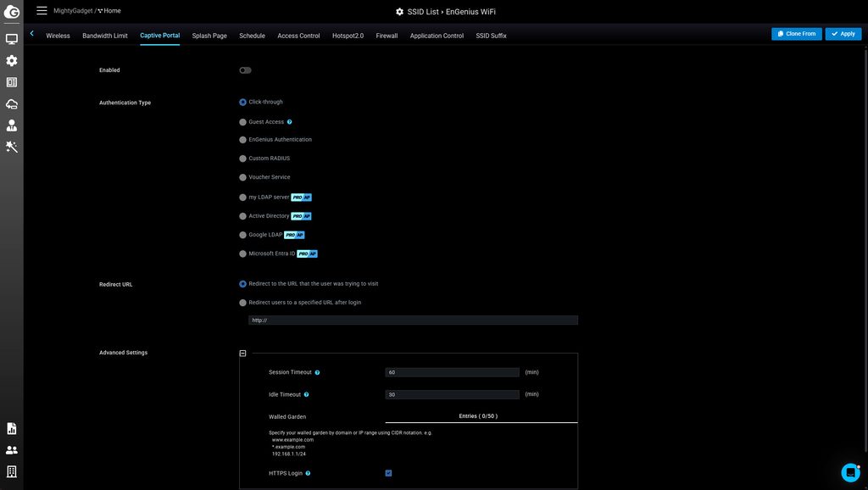
Task: Click PRO AP badge next to Active Directory
Action: point(301,216)
